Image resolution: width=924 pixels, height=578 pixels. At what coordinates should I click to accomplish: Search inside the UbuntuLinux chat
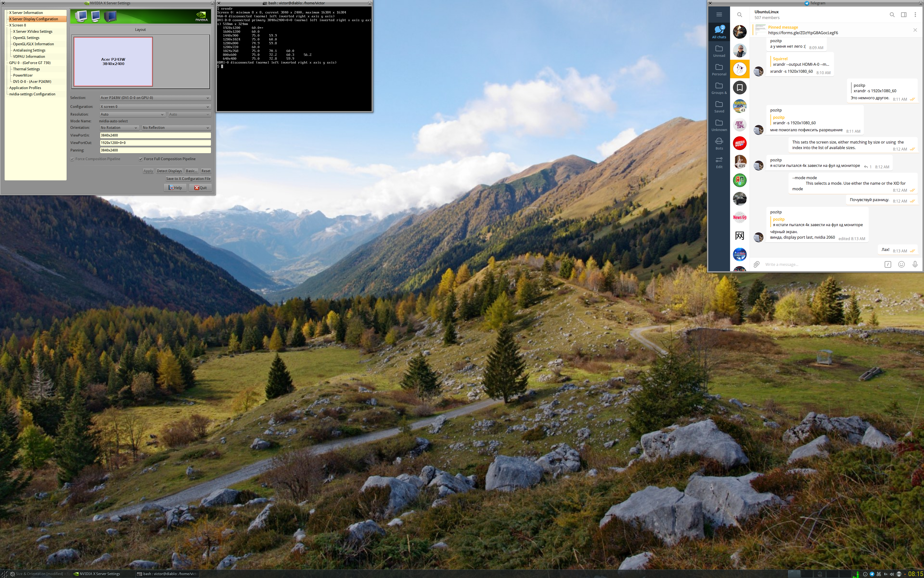tap(892, 14)
